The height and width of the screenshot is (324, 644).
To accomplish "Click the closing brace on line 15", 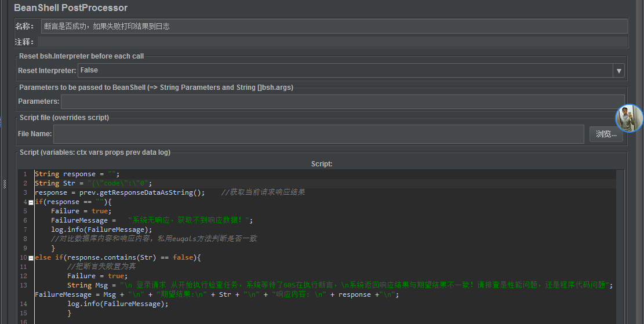I will coord(70,313).
